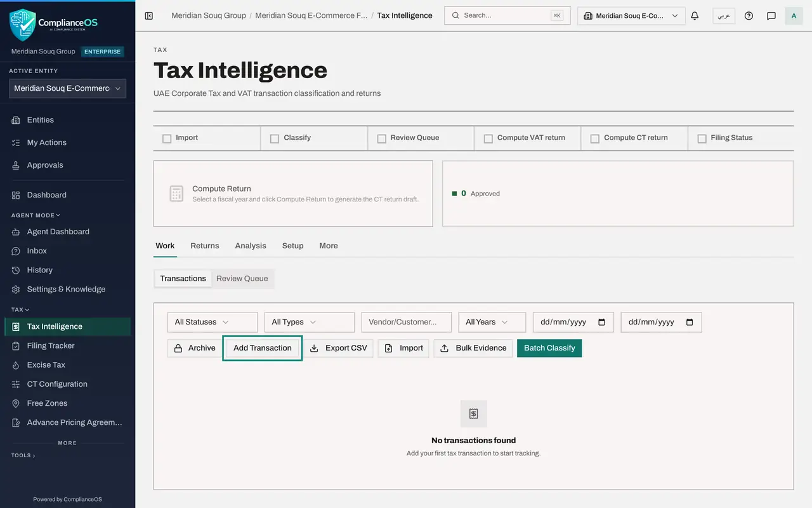Open the top bar entity selector dropdown
812x508 pixels.
click(631, 16)
